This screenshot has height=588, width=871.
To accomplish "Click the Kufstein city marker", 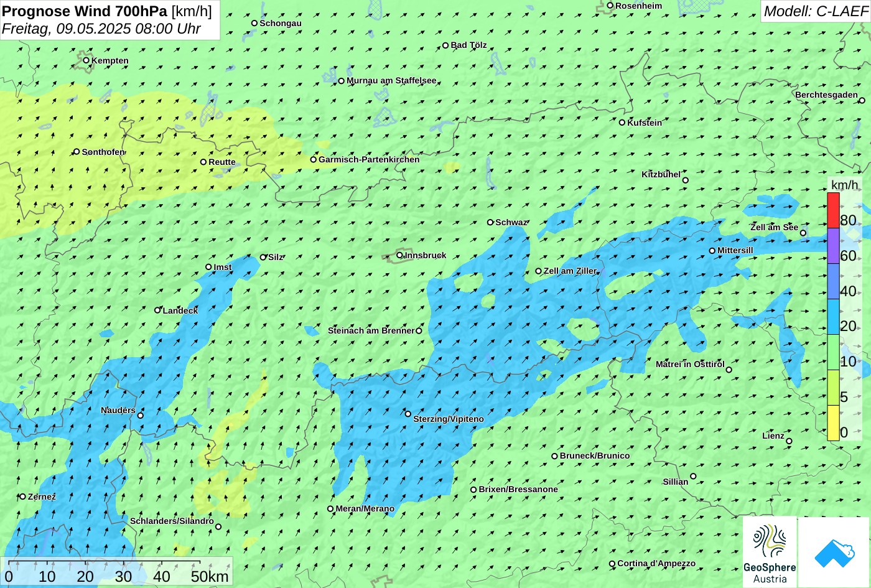I will tap(622, 123).
